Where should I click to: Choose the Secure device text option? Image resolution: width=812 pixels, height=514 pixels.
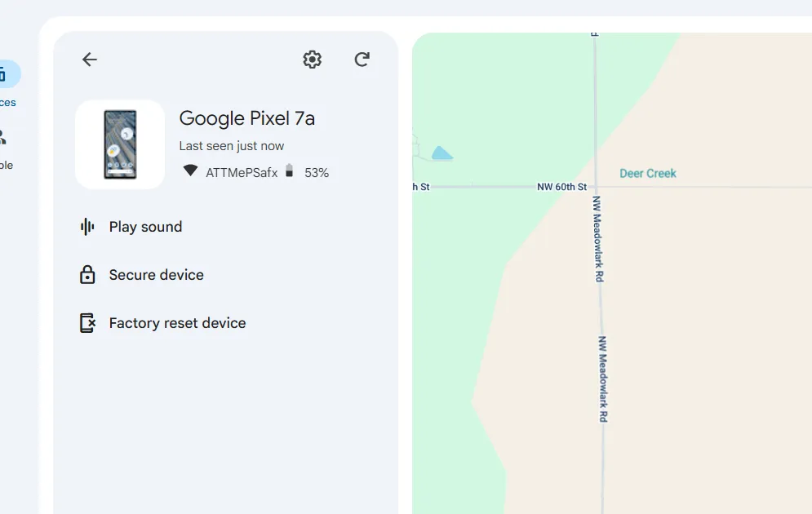point(157,275)
